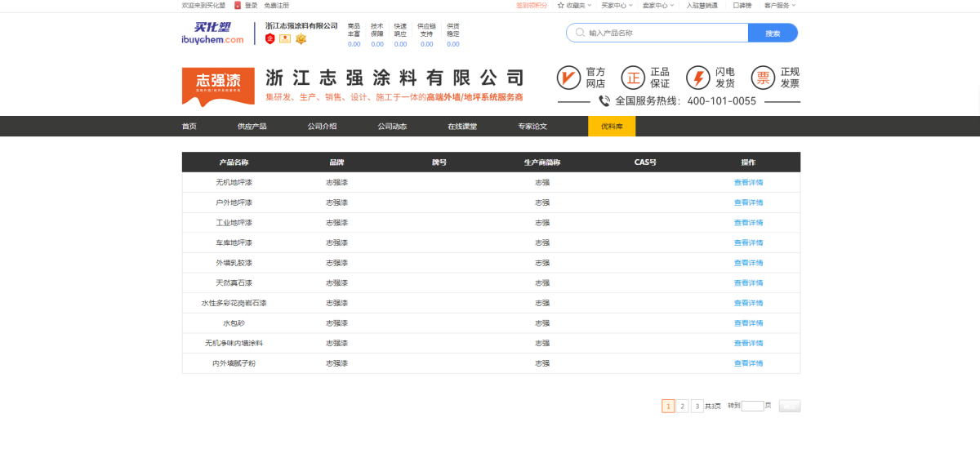Click the gold hexagon medal badge icon

point(301,38)
